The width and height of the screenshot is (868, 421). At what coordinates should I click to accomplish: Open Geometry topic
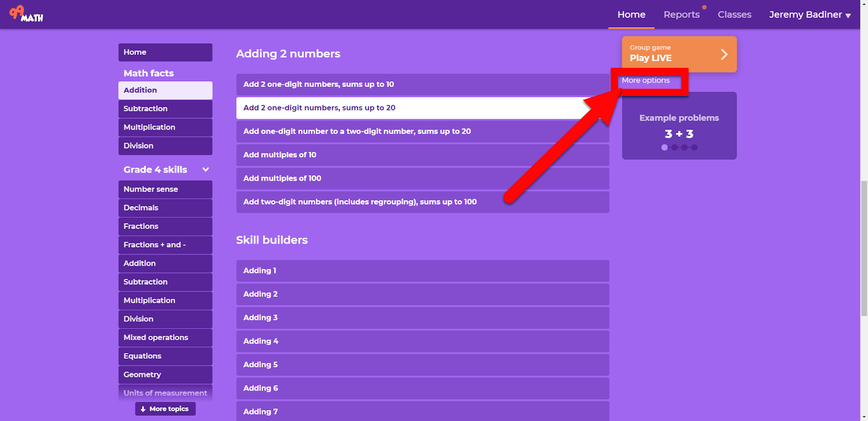pyautogui.click(x=165, y=375)
